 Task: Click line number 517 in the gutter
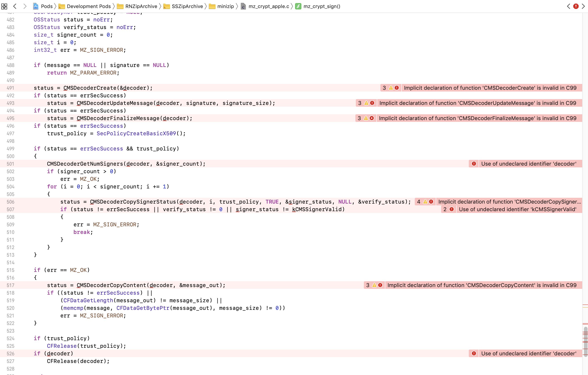pyautogui.click(x=11, y=285)
